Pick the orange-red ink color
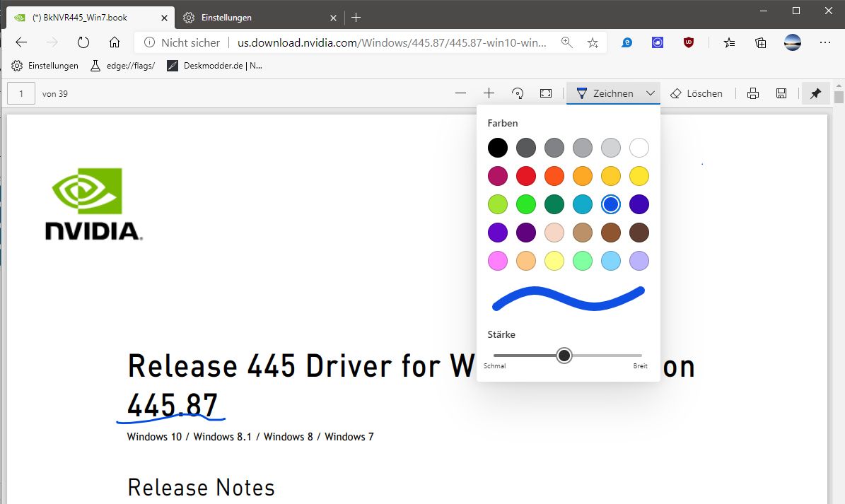The width and height of the screenshot is (845, 504). [x=554, y=176]
